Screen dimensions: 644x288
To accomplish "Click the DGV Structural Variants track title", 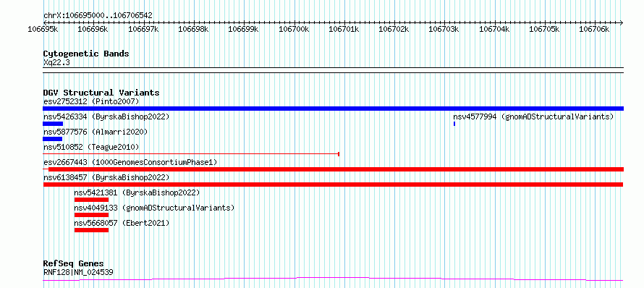I will [101, 93].
